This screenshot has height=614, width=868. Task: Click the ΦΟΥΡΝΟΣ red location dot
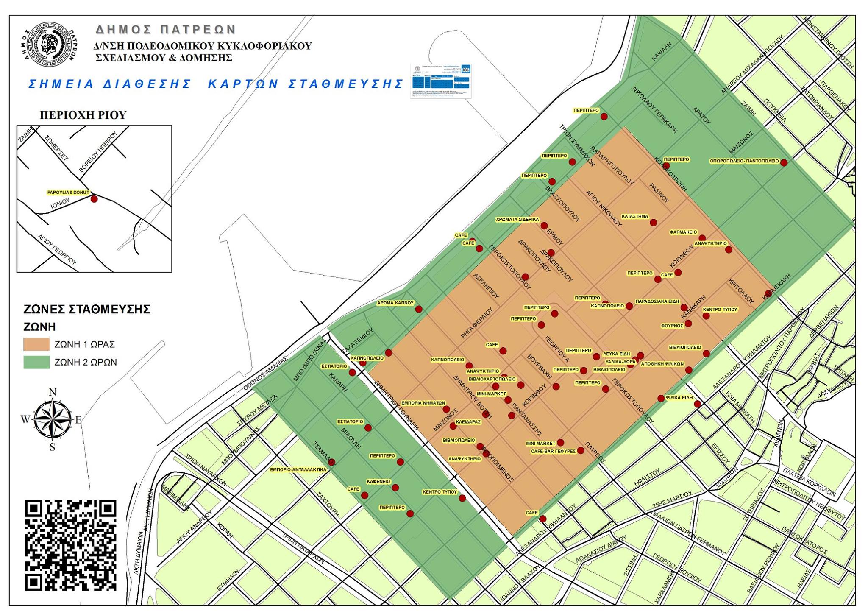[688, 324]
